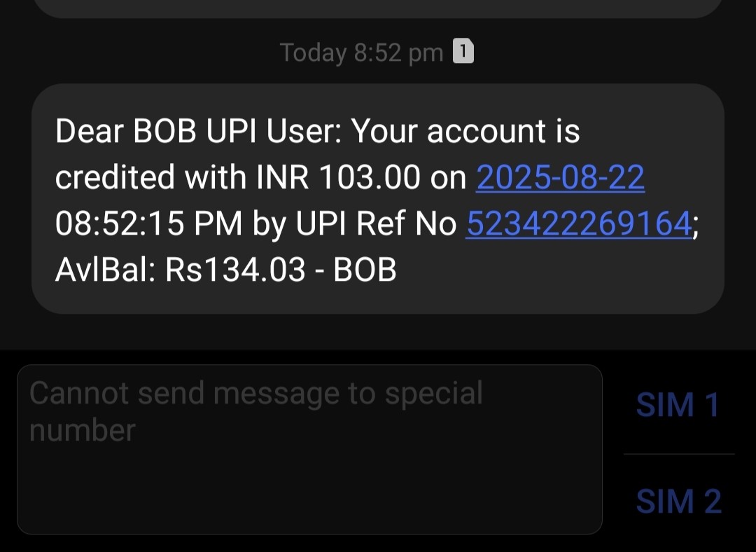
Task: Tap empty space below the credit message bubble
Action: point(378,331)
